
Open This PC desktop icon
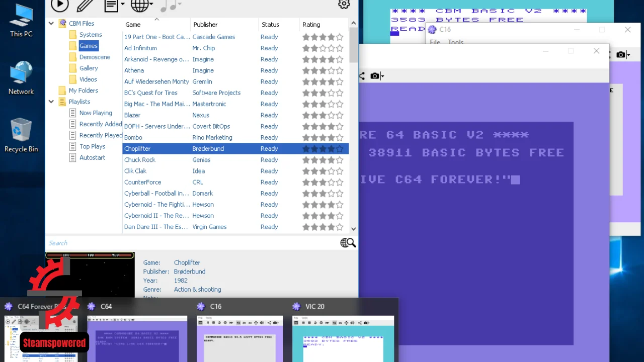click(21, 21)
